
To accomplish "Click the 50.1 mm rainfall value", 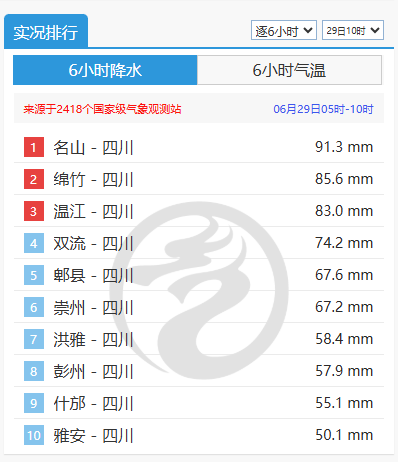I will (344, 435).
